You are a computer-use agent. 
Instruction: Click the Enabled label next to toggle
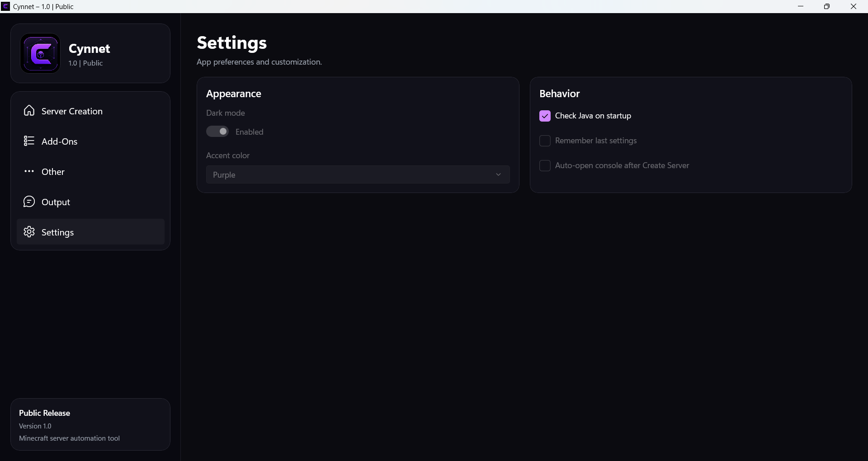250,132
